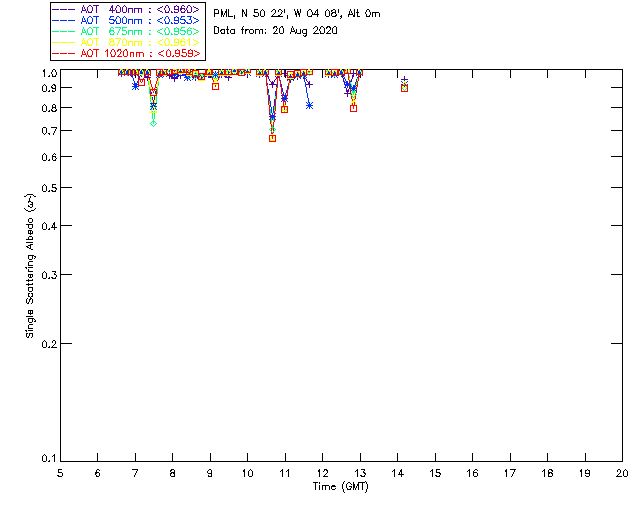Viewport: 640px width, 512px height.
Task: Click the 0.7 y-axis tick label
Action: (49, 131)
